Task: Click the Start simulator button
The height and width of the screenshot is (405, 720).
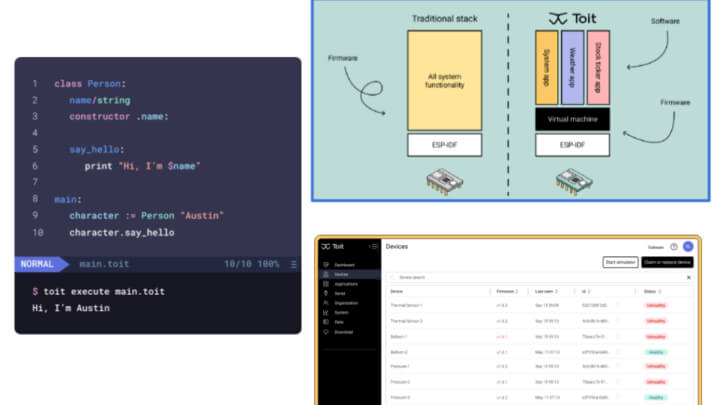Action: point(620,262)
